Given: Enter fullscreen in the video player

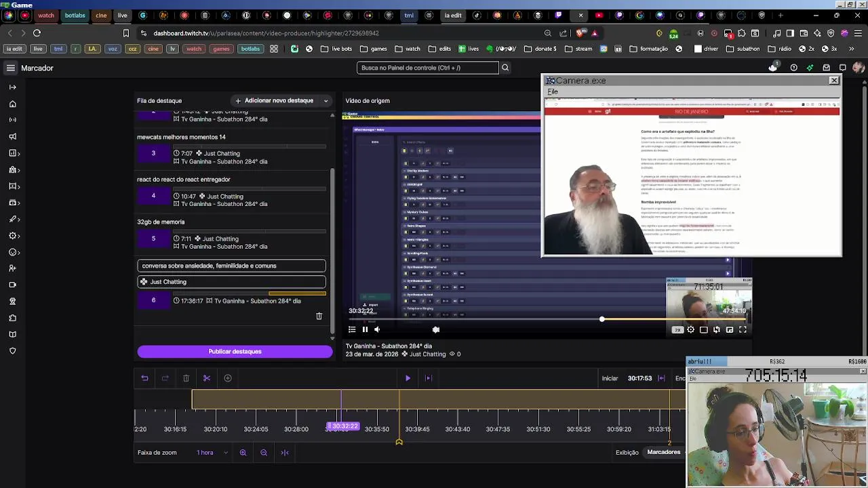Looking at the screenshot, I should click(x=743, y=329).
